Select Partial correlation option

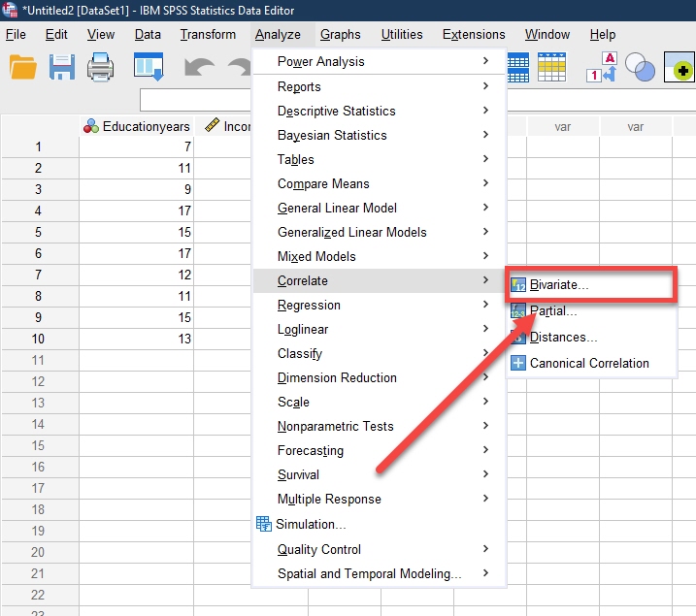[591, 310]
